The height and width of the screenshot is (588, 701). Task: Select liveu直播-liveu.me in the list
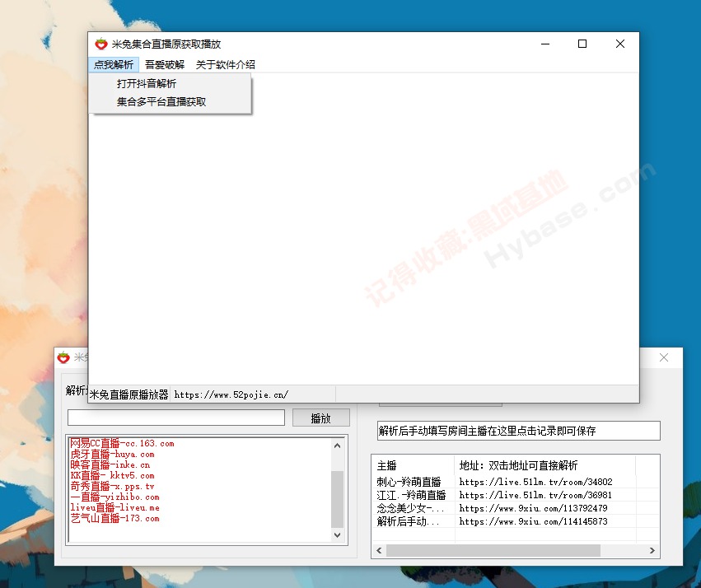[114, 507]
